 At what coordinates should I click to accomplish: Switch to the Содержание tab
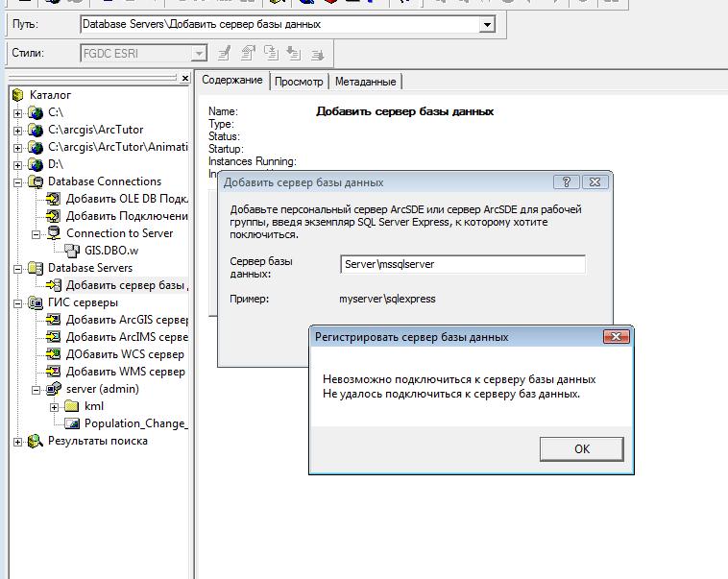(x=232, y=81)
